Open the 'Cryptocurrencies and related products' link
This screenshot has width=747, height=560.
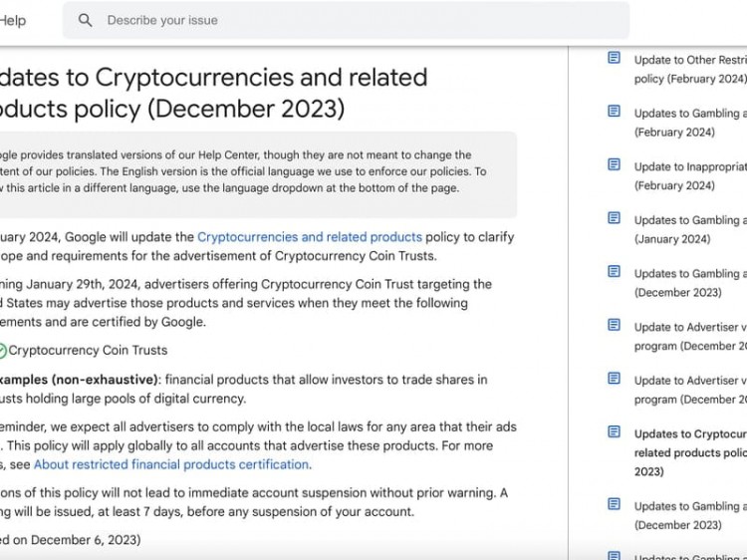coord(310,237)
